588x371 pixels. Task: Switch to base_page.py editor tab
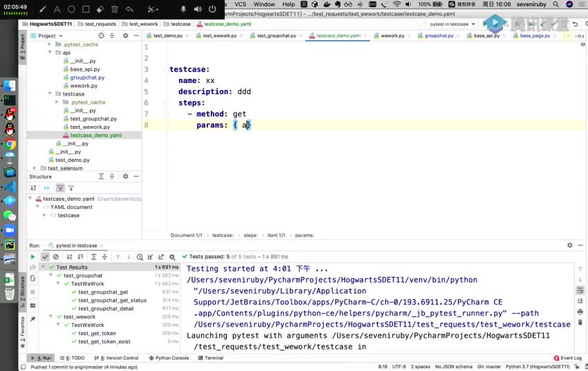click(535, 35)
